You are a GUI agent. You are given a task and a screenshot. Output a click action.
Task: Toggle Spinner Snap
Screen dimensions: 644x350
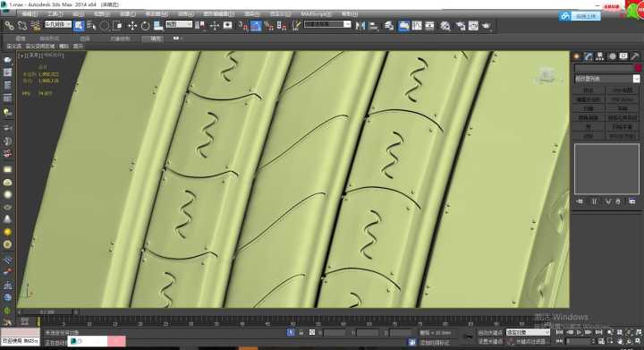coord(282,26)
